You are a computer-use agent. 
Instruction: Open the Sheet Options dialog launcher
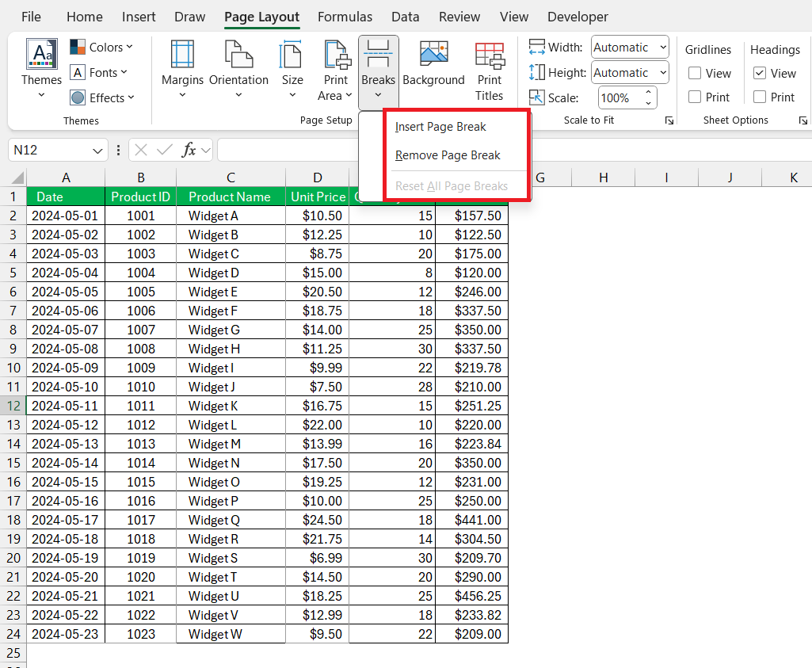tap(802, 120)
